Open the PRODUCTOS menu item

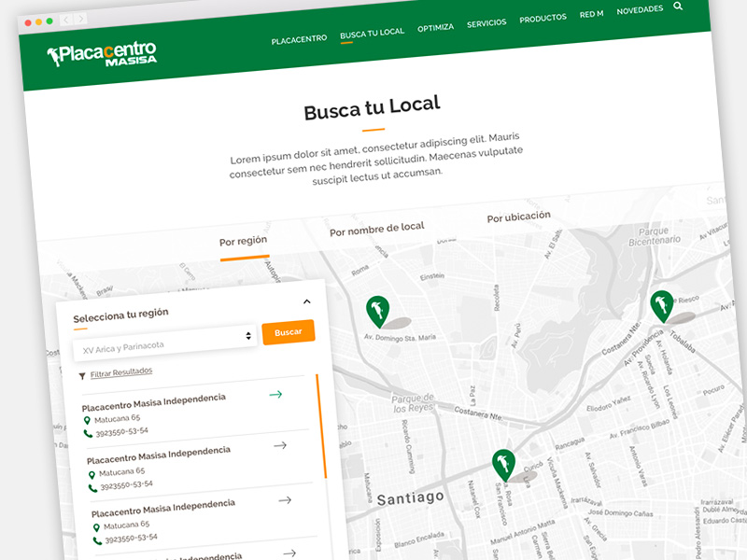click(x=543, y=18)
